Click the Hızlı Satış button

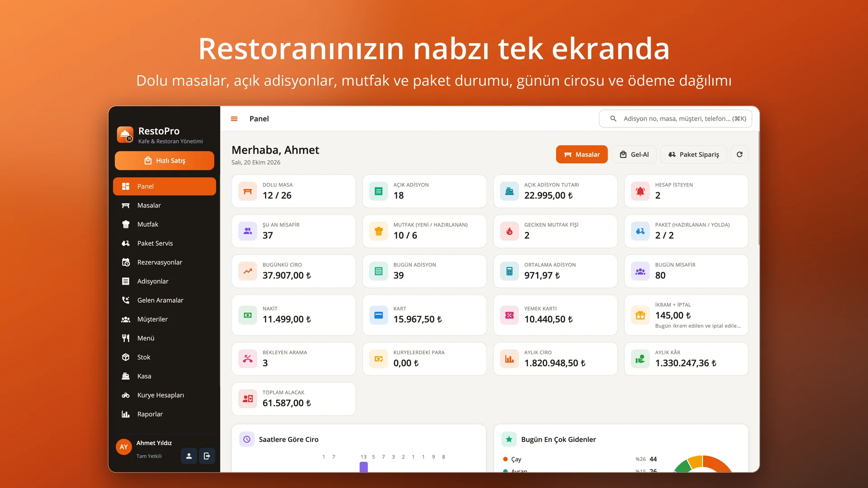pyautogui.click(x=165, y=161)
